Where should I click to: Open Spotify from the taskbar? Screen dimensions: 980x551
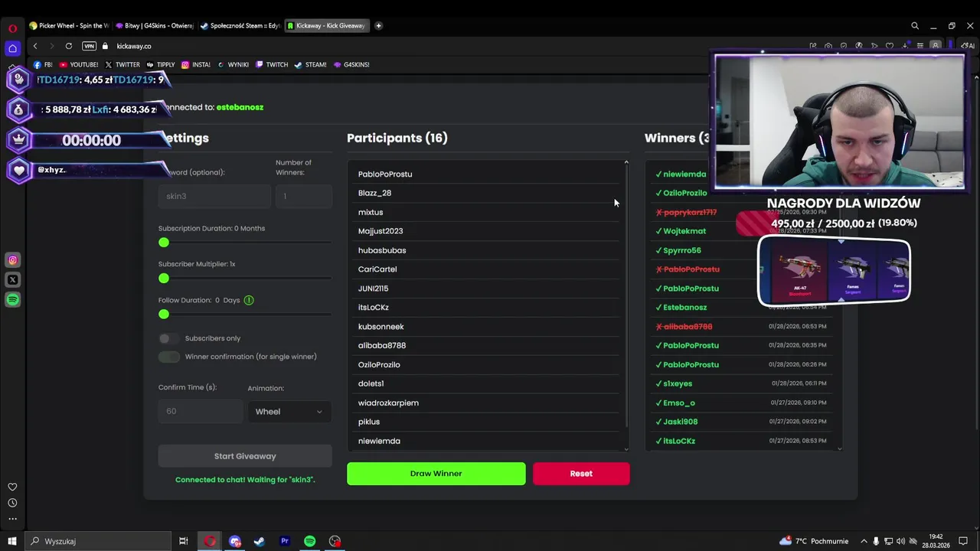pos(310,541)
